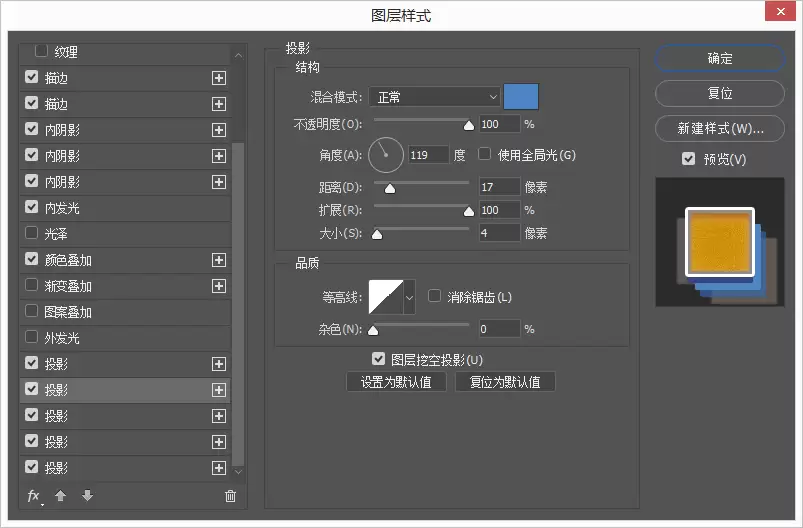This screenshot has height=528, width=803.
Task: Open the 混合模式 dropdown showing 正常
Action: 434,97
